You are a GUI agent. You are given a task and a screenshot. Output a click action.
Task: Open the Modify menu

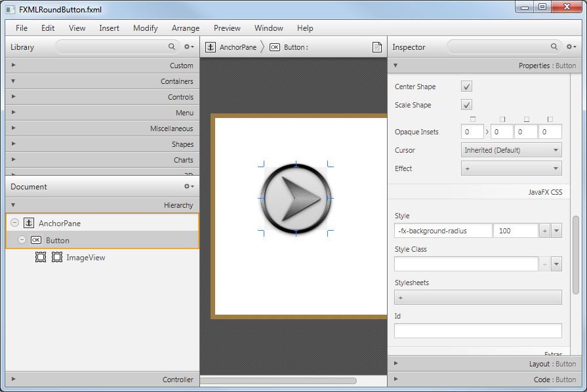(145, 28)
